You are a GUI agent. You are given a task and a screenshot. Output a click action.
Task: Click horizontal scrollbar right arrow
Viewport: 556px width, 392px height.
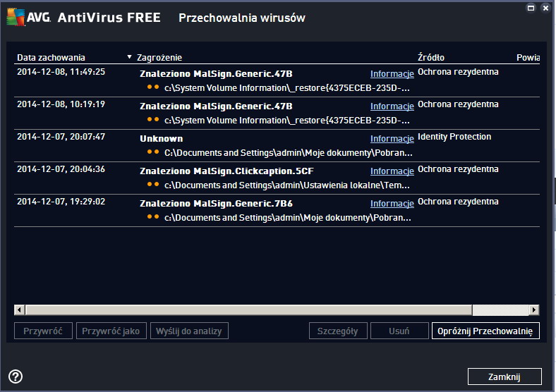(x=534, y=310)
